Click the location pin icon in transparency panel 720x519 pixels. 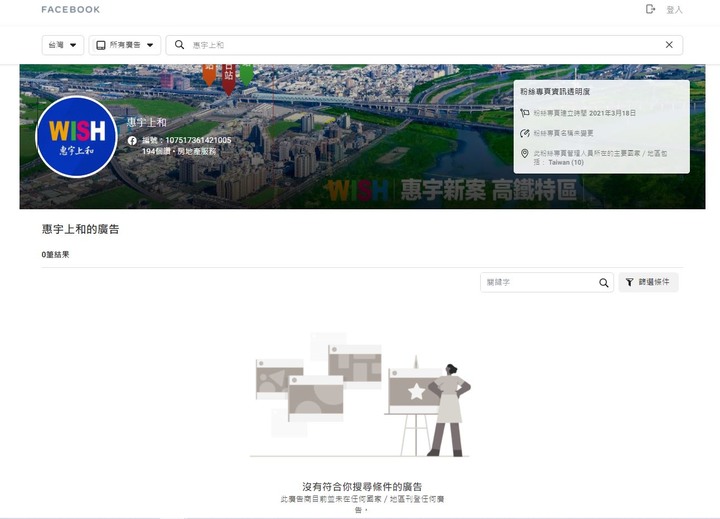[x=525, y=153]
